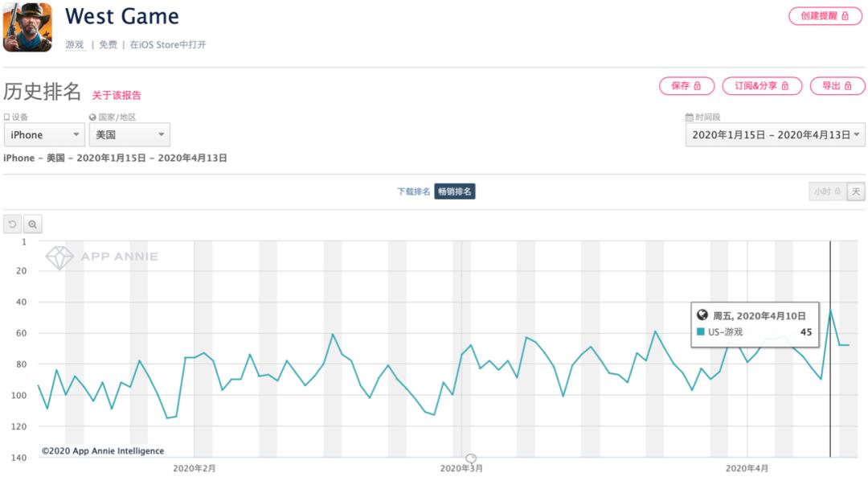Click the magnifier zoom icon above chart

[33, 224]
